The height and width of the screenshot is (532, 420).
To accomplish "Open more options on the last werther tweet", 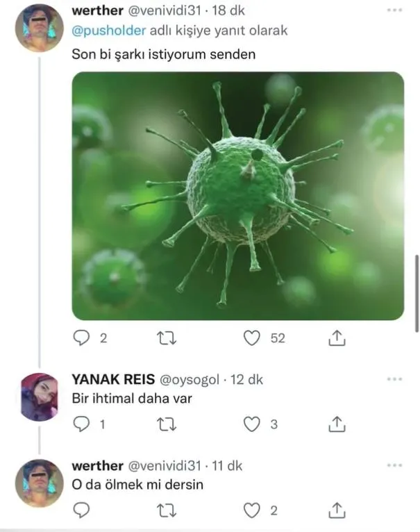I will tap(396, 465).
